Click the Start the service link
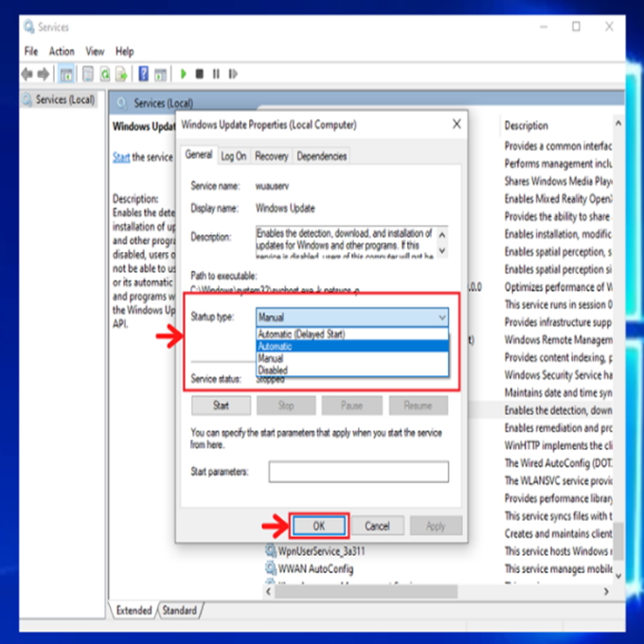 point(121,157)
